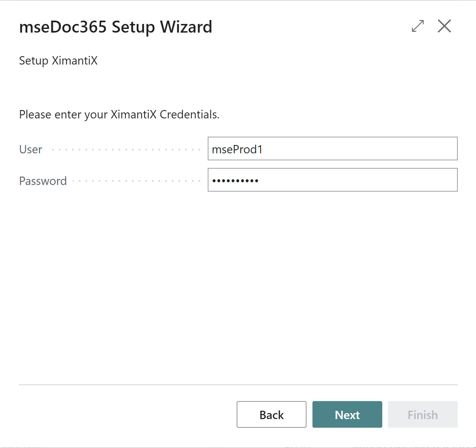Select the Password field caption
Screen dimensions: 476x448
[43, 181]
